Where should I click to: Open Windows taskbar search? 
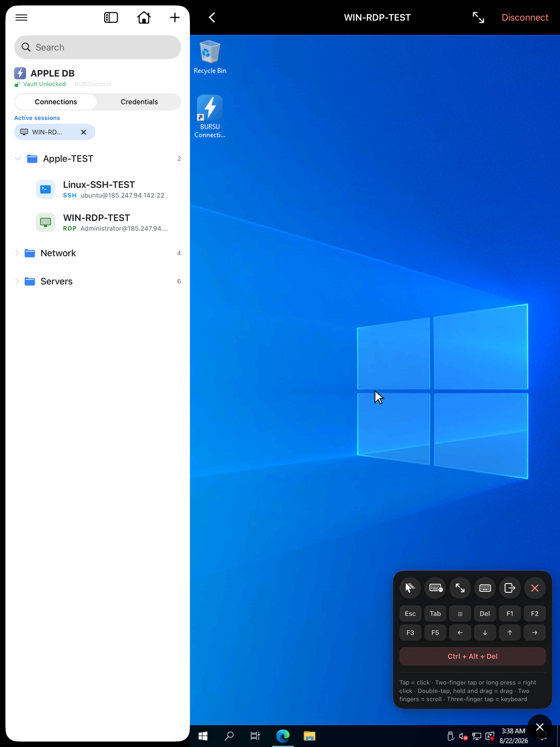[229, 736]
